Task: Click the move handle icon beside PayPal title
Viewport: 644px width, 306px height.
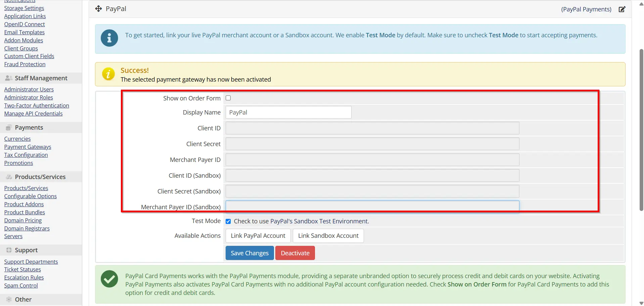Action: pos(98,9)
